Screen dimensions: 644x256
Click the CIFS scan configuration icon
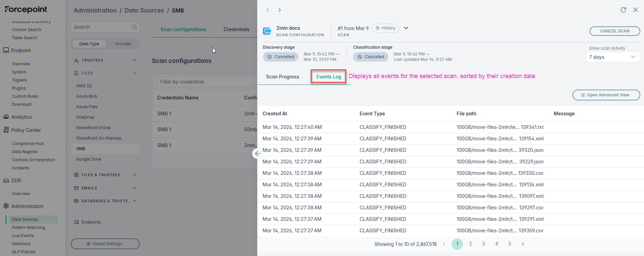[267, 31]
